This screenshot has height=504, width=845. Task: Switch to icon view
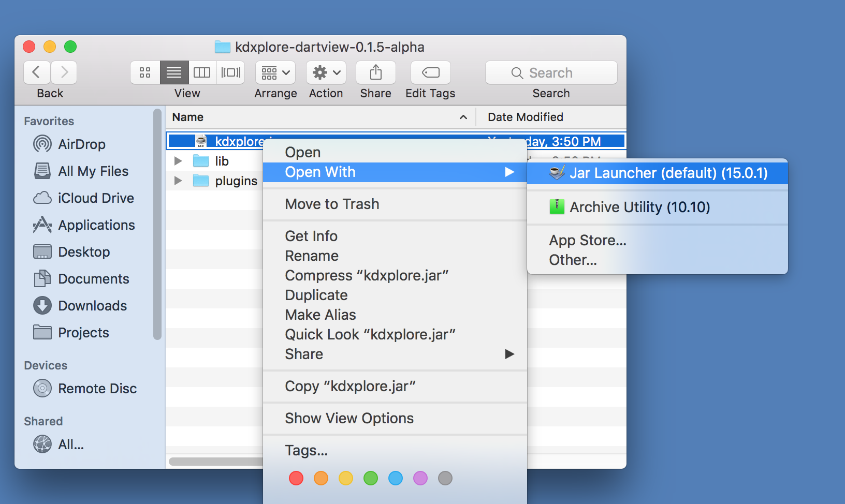(x=145, y=72)
